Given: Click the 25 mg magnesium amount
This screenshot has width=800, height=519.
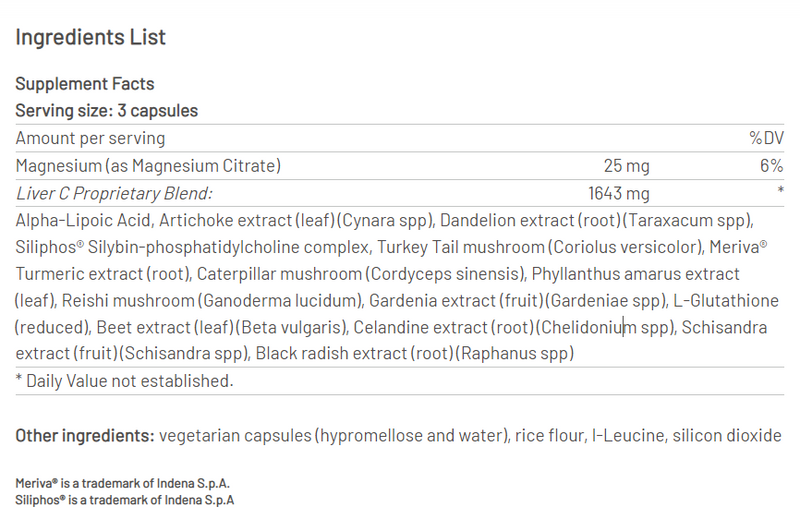Looking at the screenshot, I should (x=626, y=166).
